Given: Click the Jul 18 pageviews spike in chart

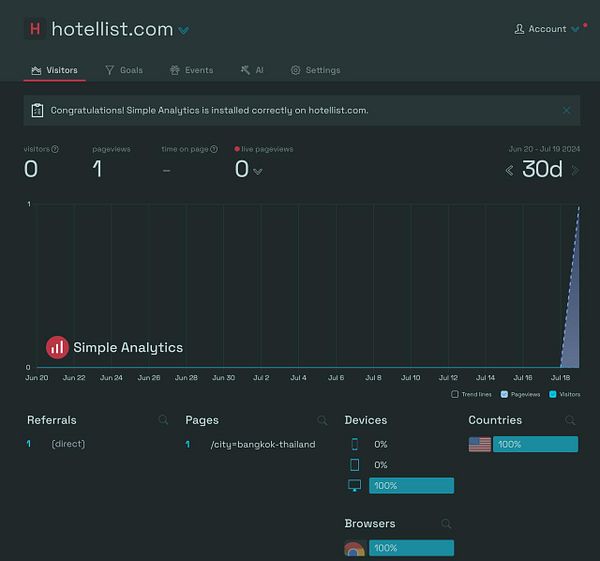Looking at the screenshot, I should 572,306.
